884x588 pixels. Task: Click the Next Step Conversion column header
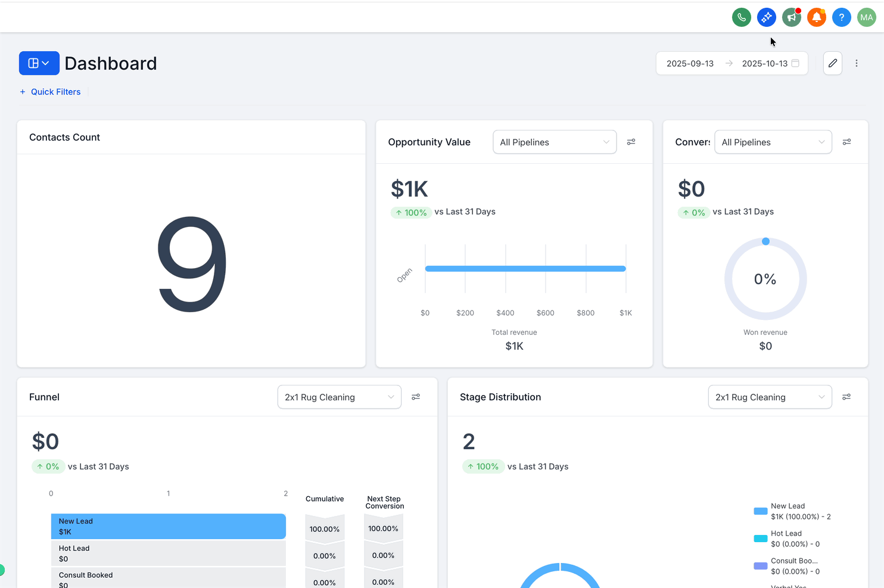(x=385, y=502)
